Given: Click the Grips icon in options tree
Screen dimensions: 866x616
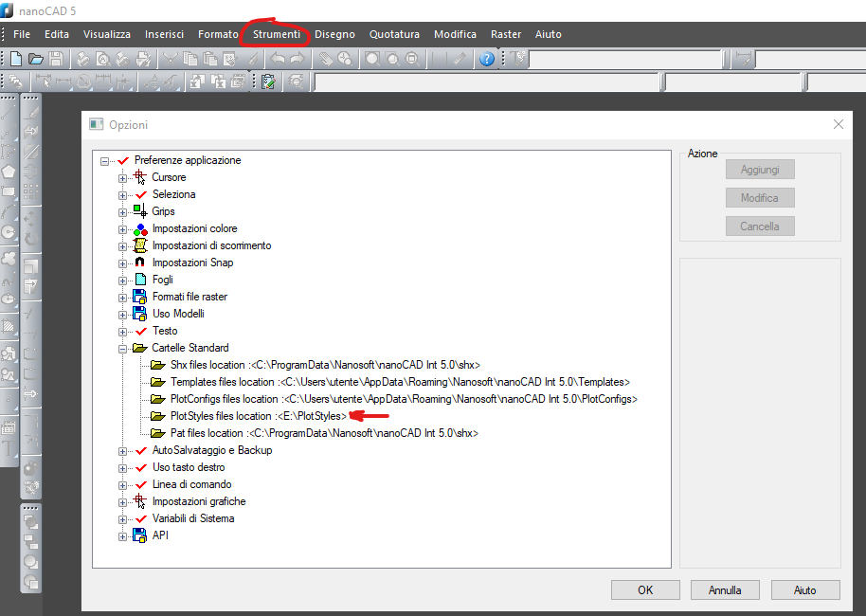Looking at the screenshot, I should click(x=140, y=211).
